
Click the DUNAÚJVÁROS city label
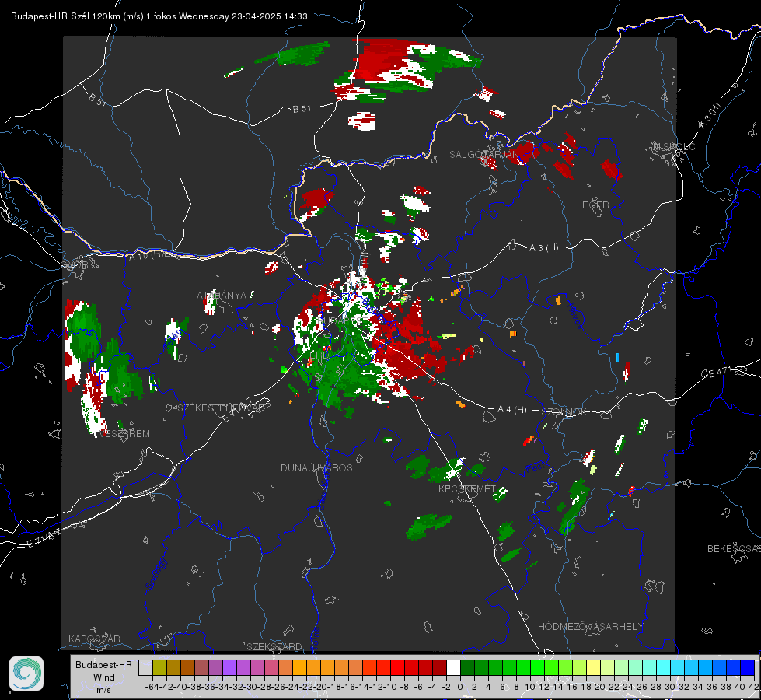[316, 467]
